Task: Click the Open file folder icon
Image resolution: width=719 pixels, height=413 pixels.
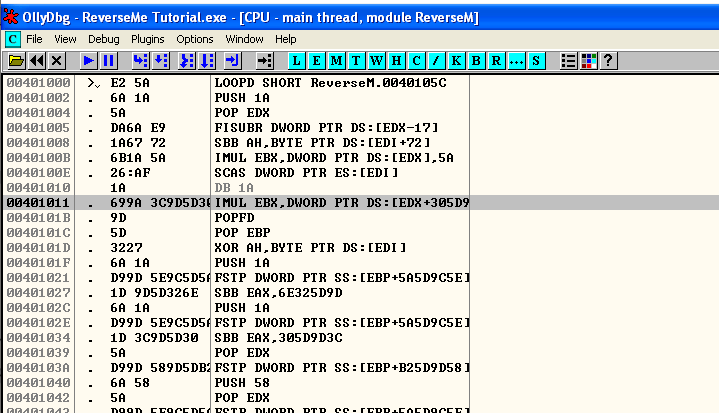Action: 16,61
